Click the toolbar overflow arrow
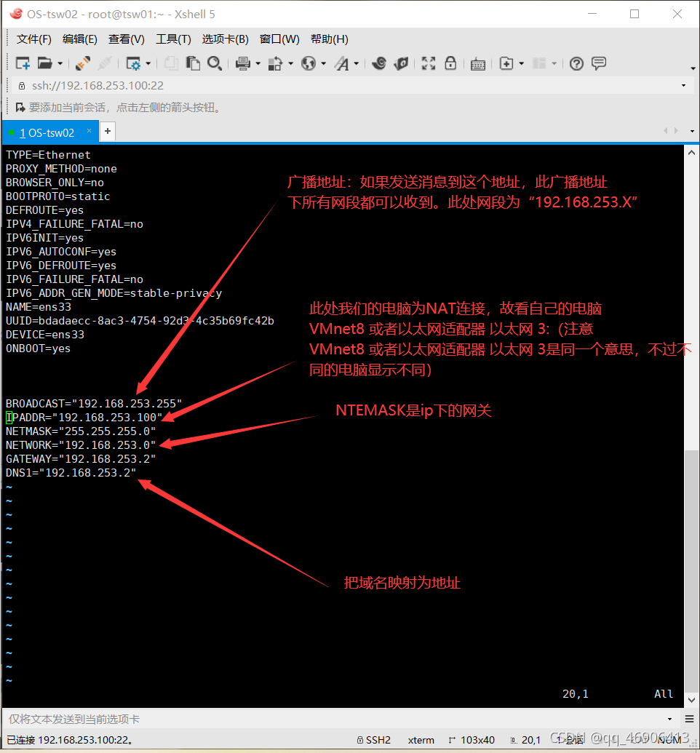The image size is (700, 753). pyautogui.click(x=693, y=68)
